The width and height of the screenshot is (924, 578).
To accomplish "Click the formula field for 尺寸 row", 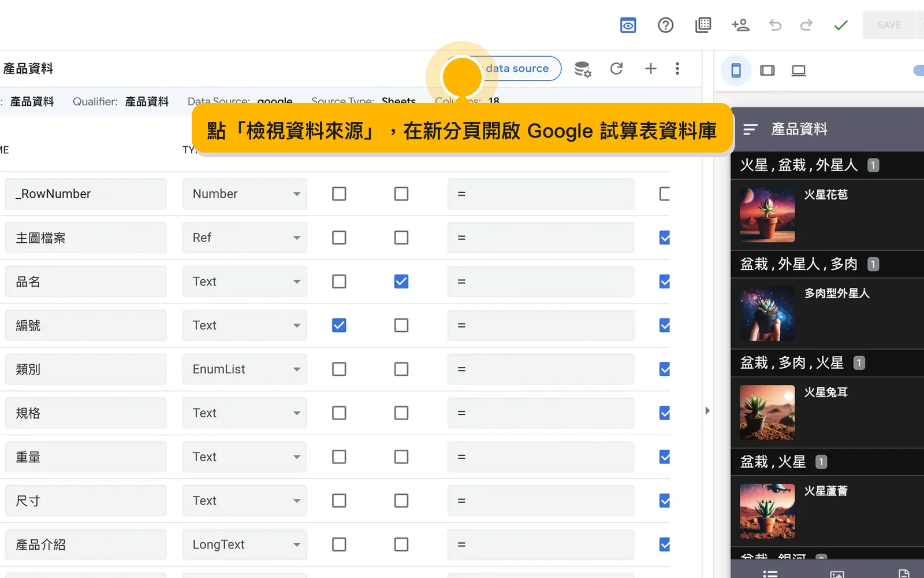I will pos(541,501).
